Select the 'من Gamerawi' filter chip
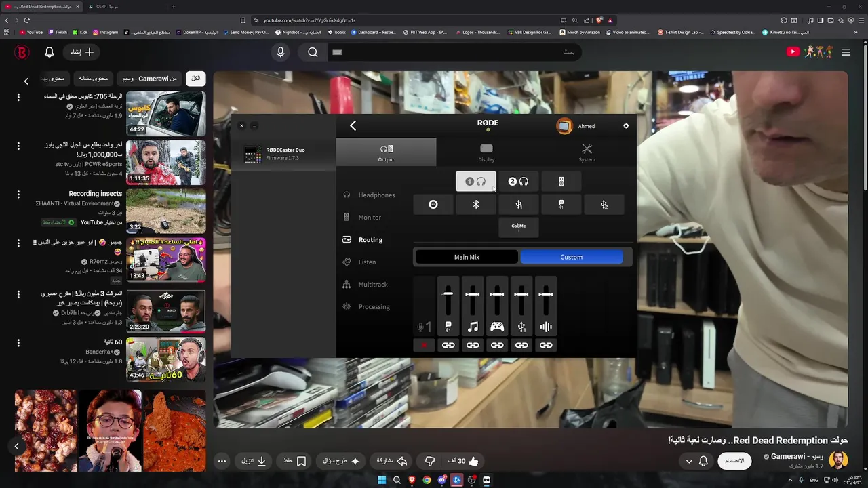The width and height of the screenshot is (868, 488). click(149, 79)
